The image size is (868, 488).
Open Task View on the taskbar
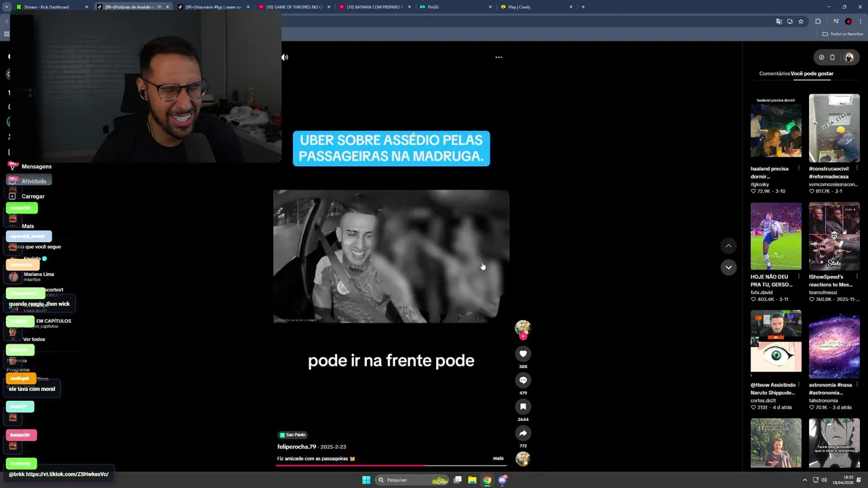[458, 480]
